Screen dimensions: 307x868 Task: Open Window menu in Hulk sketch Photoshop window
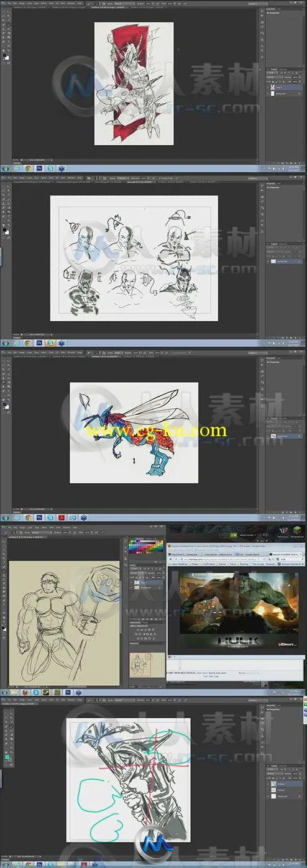coord(68,527)
